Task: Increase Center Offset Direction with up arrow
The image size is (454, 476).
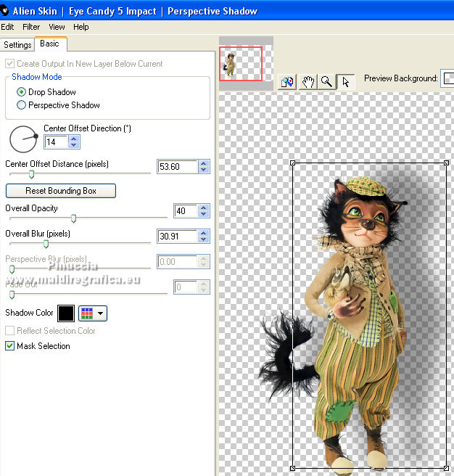Action: tap(74, 139)
